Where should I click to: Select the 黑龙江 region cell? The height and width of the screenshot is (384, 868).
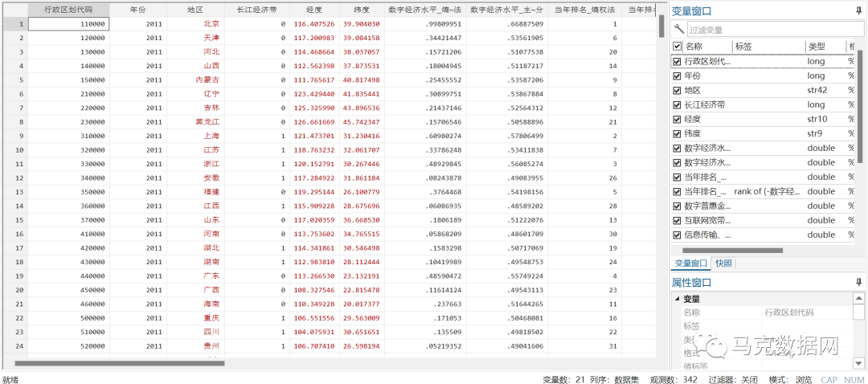pos(195,122)
